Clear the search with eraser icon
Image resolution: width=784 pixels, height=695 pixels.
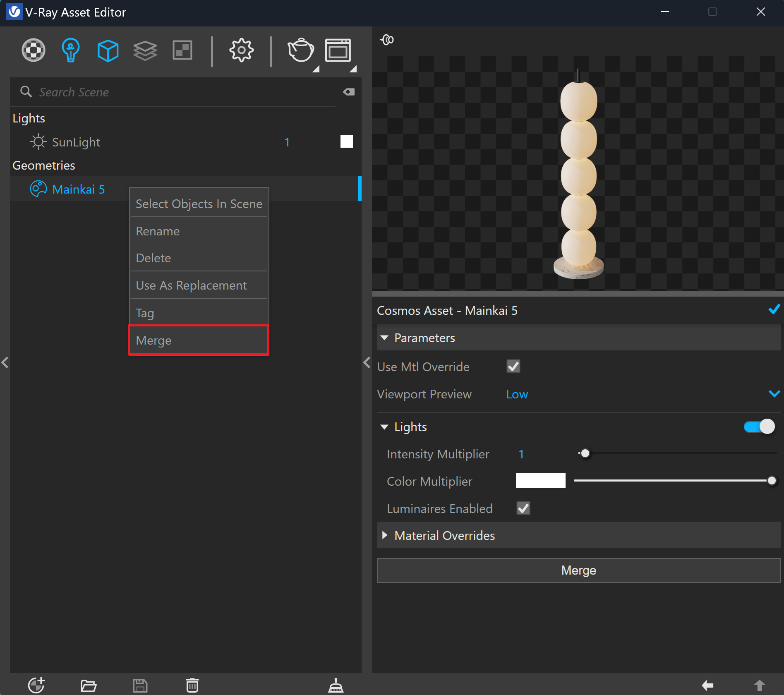(x=349, y=92)
